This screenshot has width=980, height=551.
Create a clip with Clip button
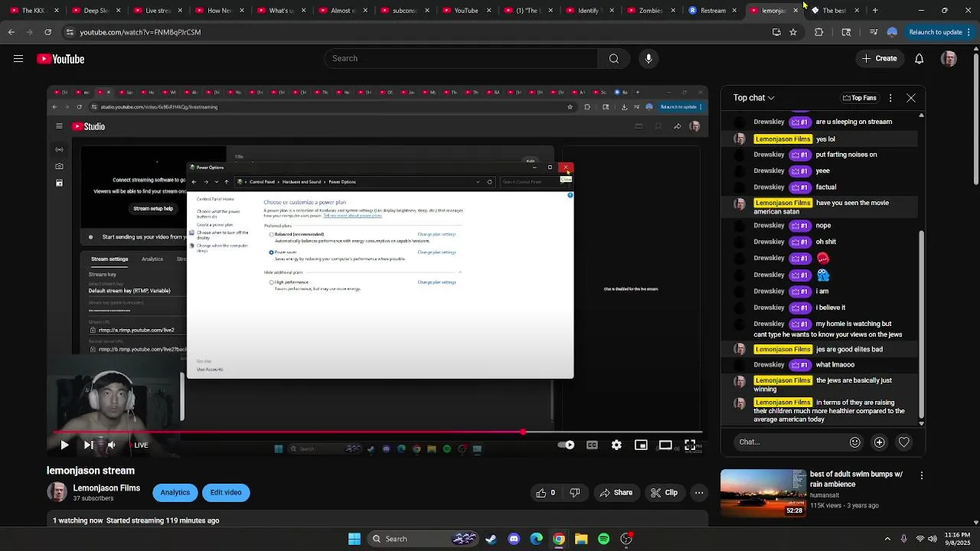pos(664,493)
